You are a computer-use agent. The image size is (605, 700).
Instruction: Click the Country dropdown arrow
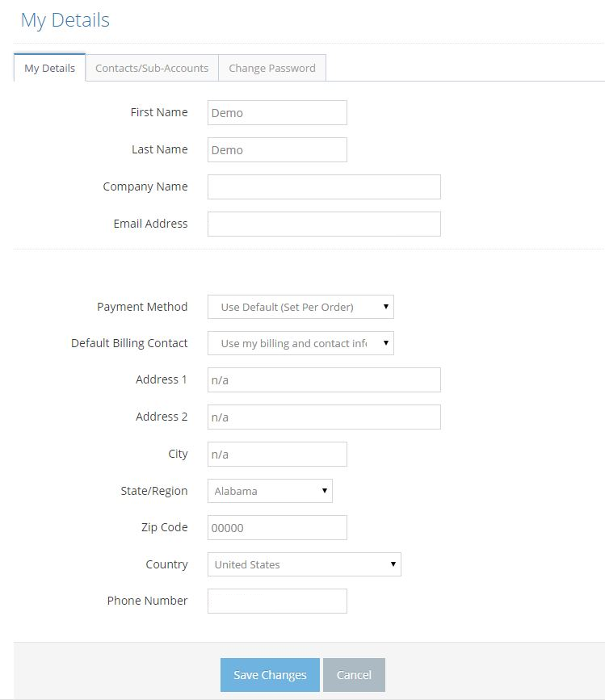pos(394,564)
